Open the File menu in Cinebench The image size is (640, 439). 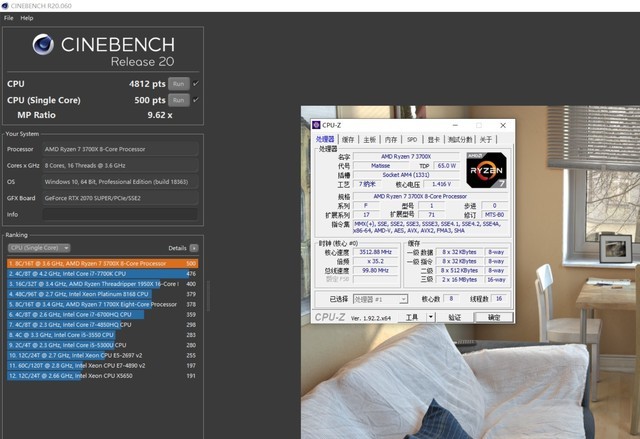pos(9,18)
